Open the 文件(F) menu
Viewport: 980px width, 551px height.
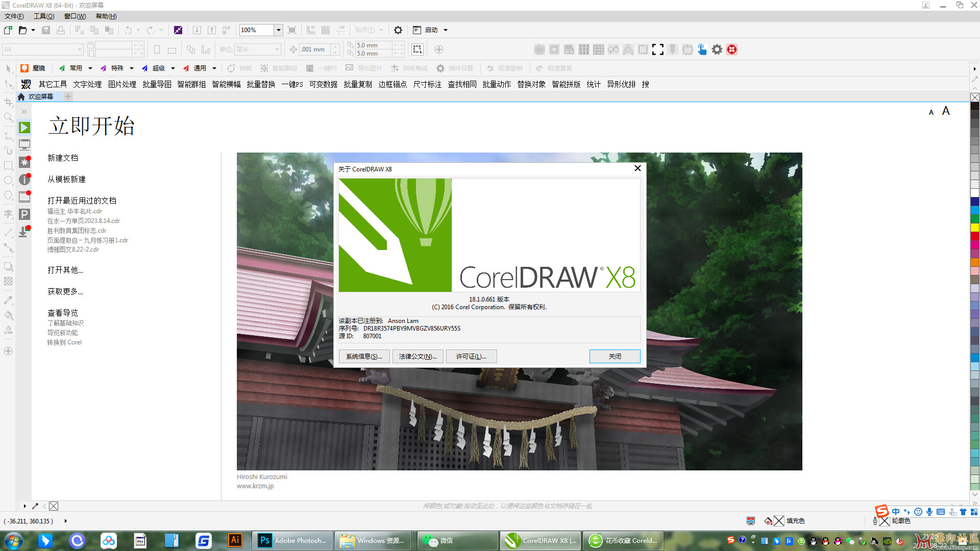coord(14,16)
